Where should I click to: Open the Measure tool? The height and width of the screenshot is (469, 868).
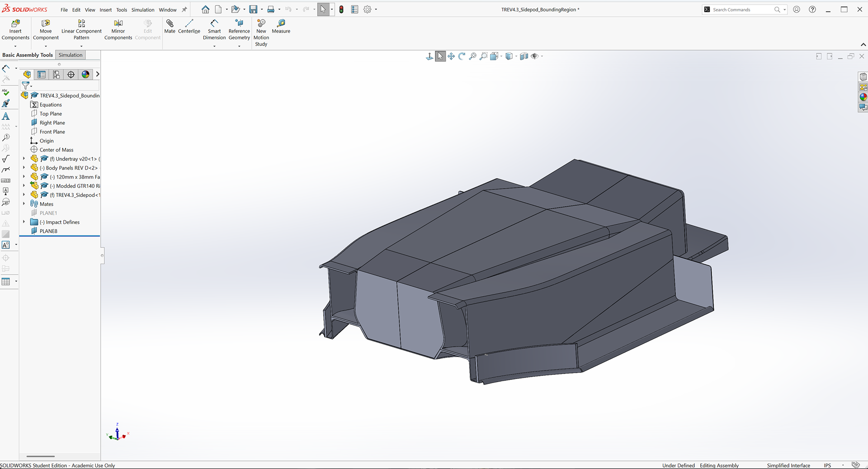281,25
